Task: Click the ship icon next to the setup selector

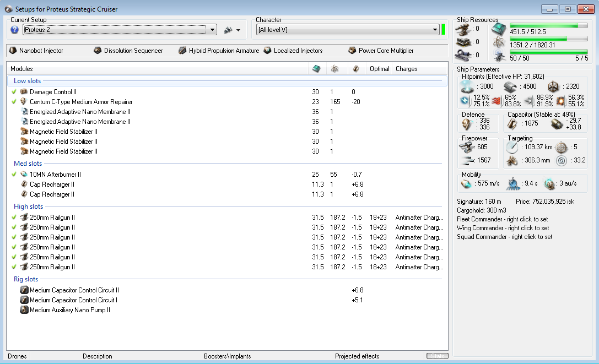Action: [x=229, y=30]
